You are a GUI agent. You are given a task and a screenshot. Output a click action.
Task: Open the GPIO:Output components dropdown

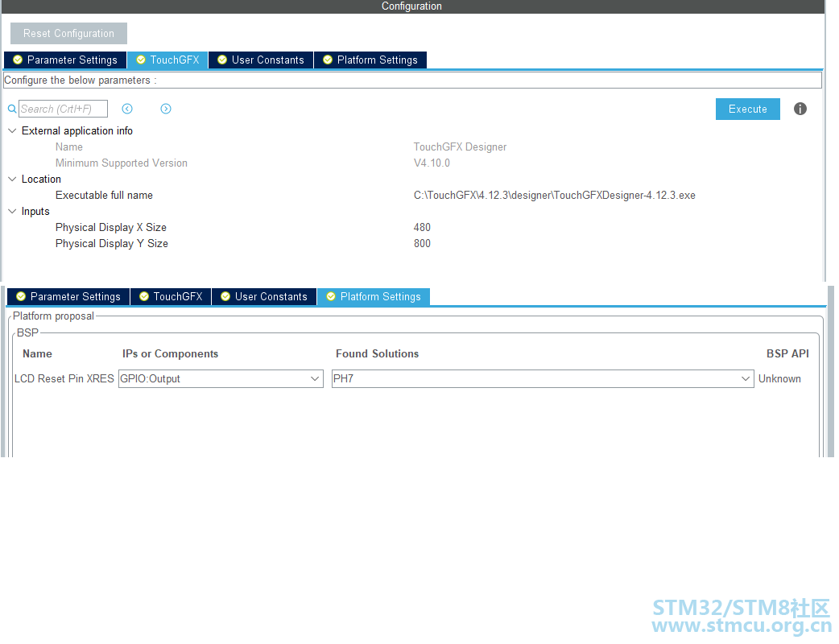click(221, 378)
